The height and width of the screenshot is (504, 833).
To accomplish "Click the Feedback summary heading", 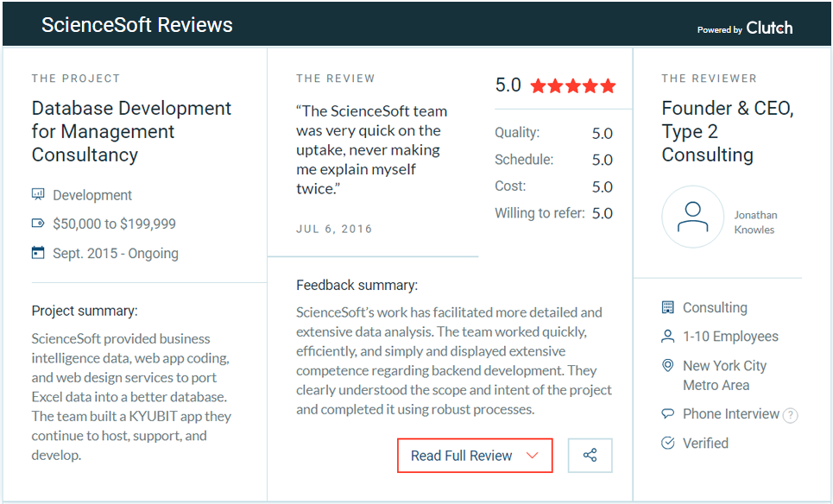I will pos(357,285).
